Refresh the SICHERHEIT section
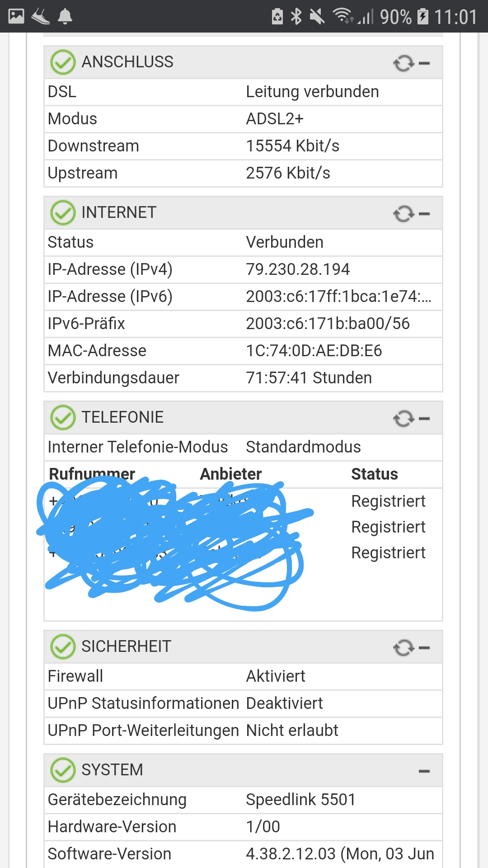The image size is (488, 868). tap(404, 648)
